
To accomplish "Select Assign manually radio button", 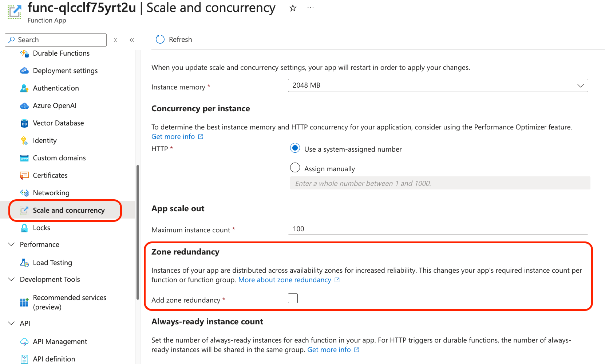I will click(295, 168).
